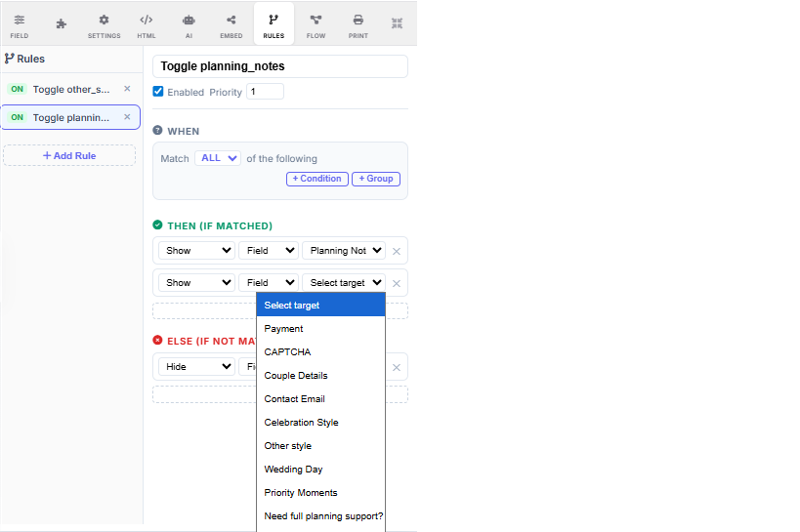This screenshot has height=532, width=800.
Task: Choose Priority Moments from target list
Action: click(321, 493)
